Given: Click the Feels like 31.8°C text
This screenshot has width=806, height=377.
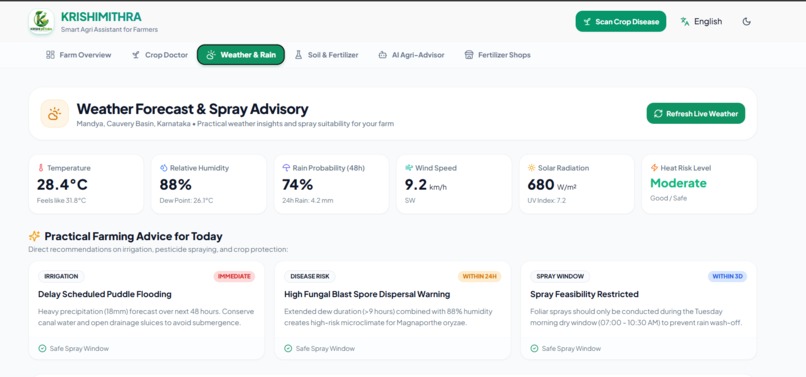Looking at the screenshot, I should [61, 200].
